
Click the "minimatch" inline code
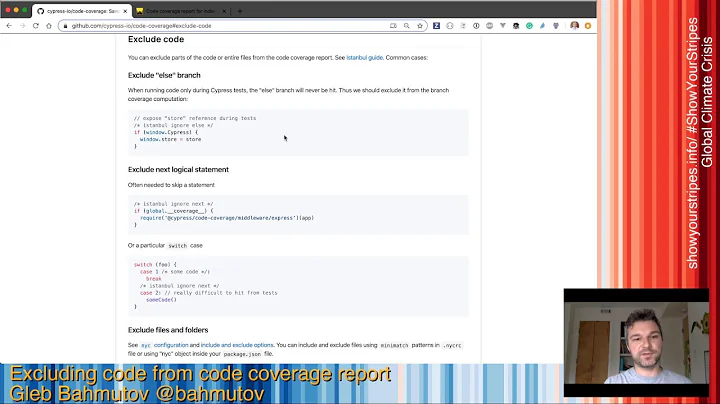[x=394, y=345]
